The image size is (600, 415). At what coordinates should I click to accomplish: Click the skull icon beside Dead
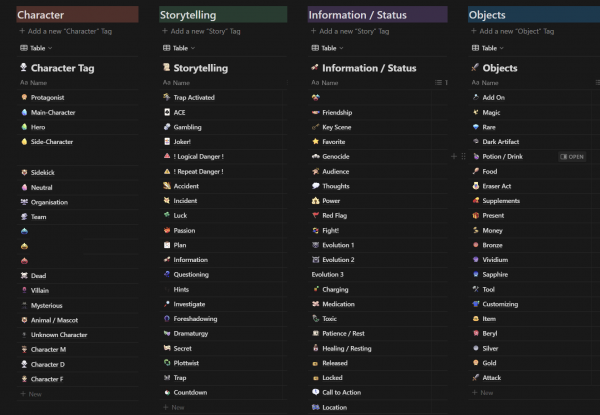[23, 276]
